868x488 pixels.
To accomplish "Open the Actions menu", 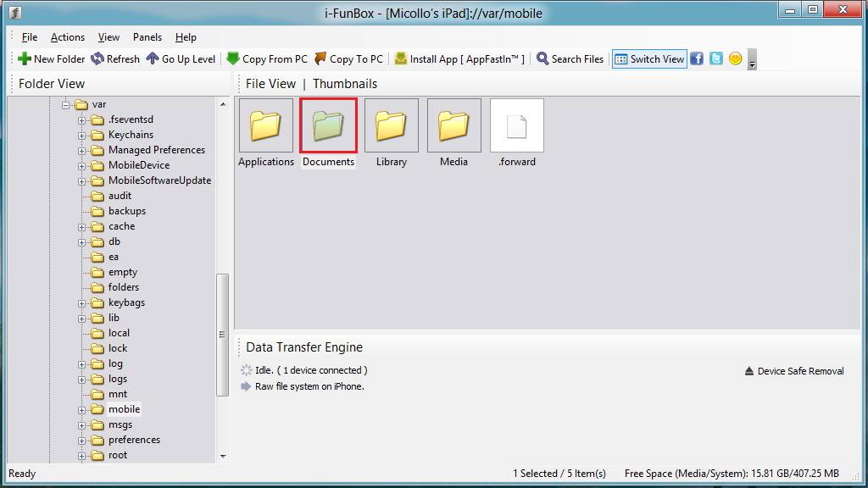I will [x=68, y=37].
